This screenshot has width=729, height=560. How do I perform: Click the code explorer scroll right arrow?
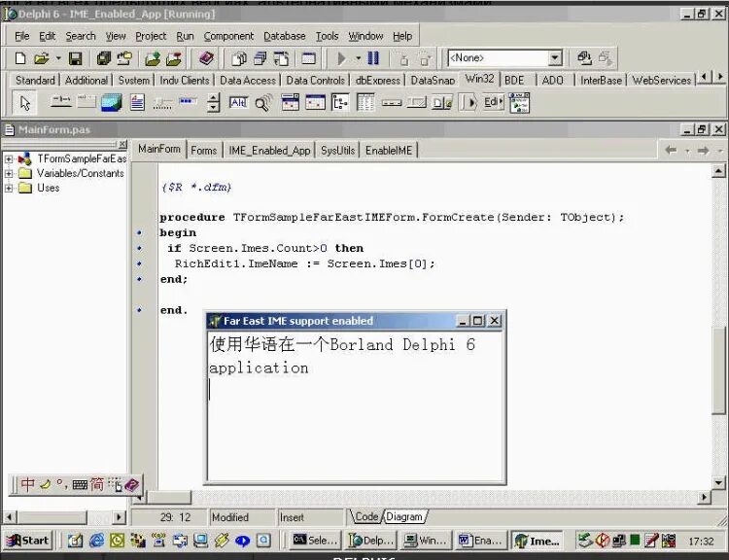(x=120, y=517)
